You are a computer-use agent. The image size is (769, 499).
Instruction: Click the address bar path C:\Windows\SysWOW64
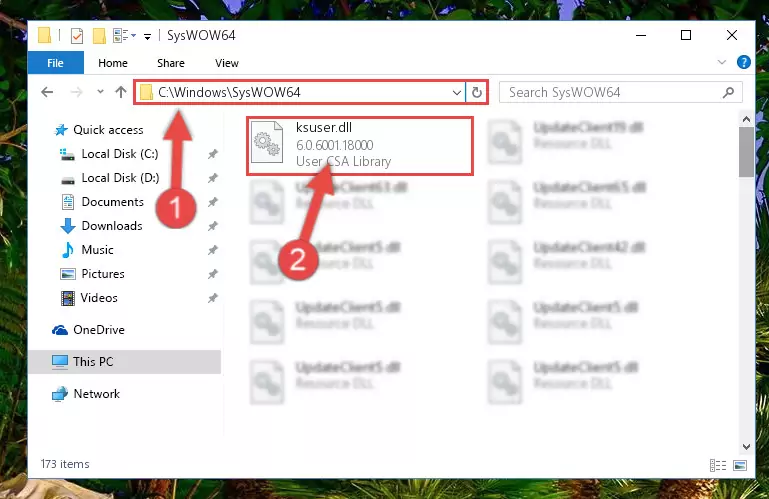coord(229,92)
